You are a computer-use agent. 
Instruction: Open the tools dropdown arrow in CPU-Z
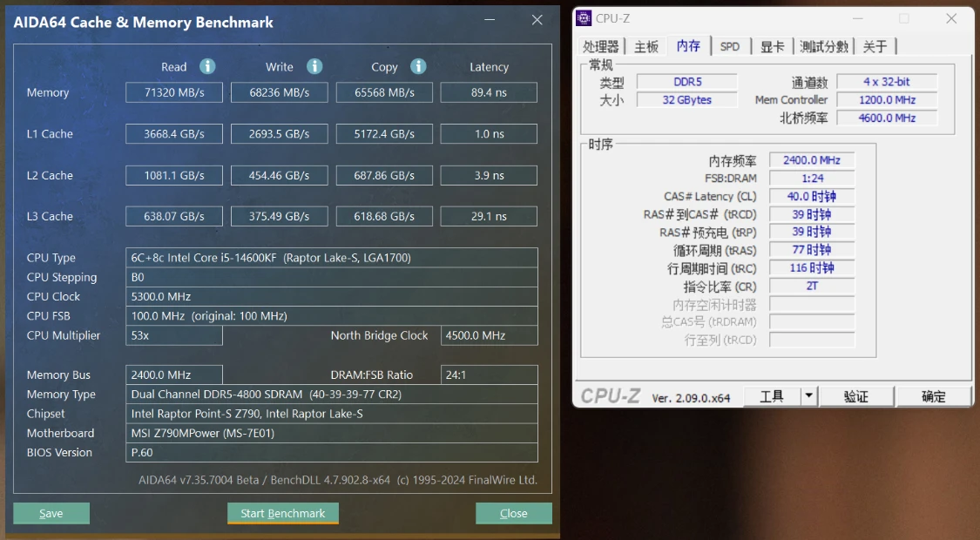pyautogui.click(x=809, y=395)
